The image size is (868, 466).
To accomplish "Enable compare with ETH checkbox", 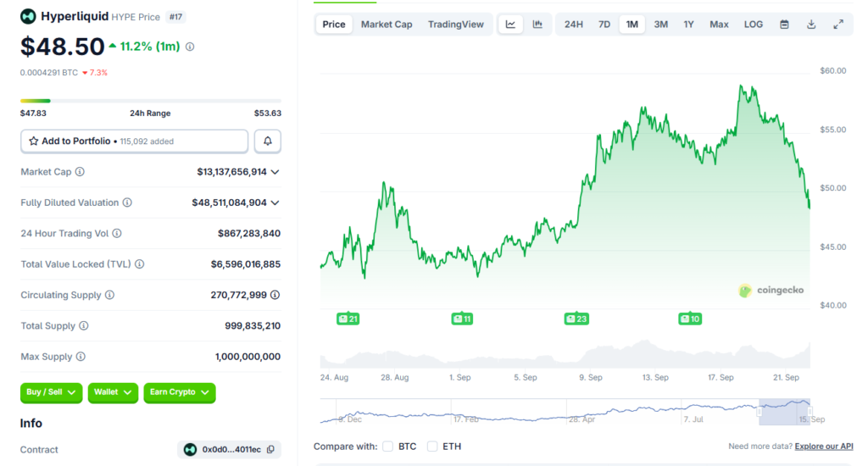I will coord(432,446).
